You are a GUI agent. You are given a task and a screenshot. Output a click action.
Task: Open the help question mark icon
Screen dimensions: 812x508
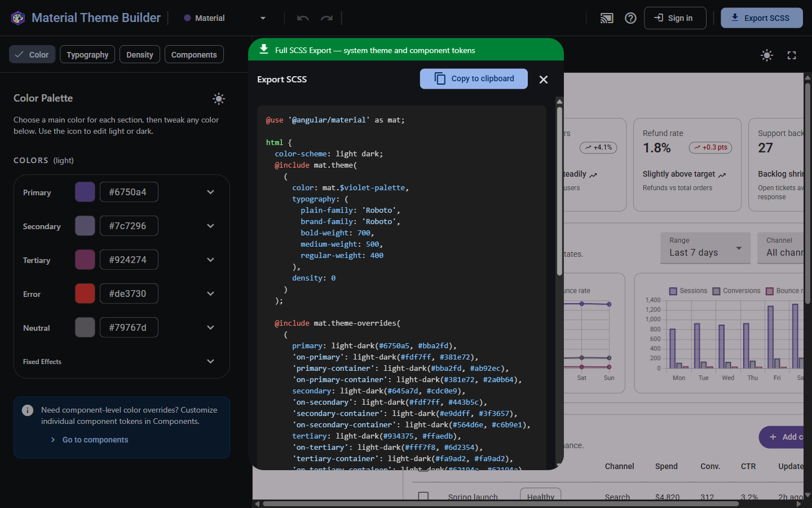click(630, 18)
